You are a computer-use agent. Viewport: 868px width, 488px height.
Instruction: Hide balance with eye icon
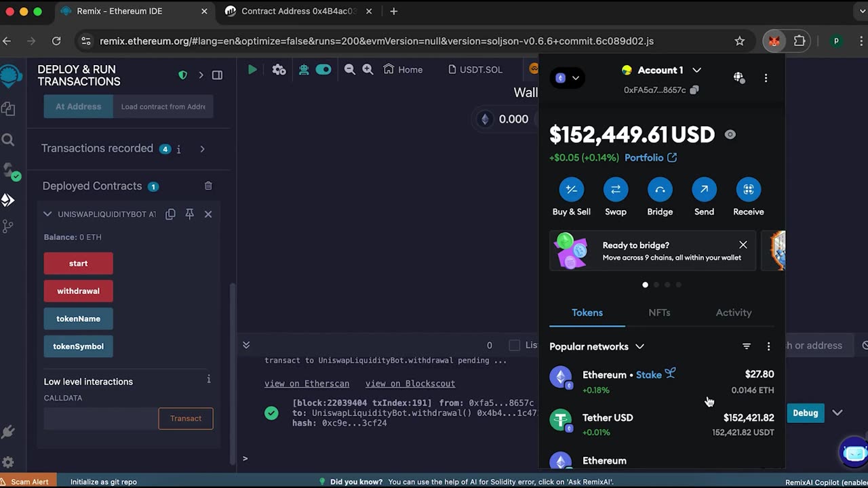click(730, 134)
